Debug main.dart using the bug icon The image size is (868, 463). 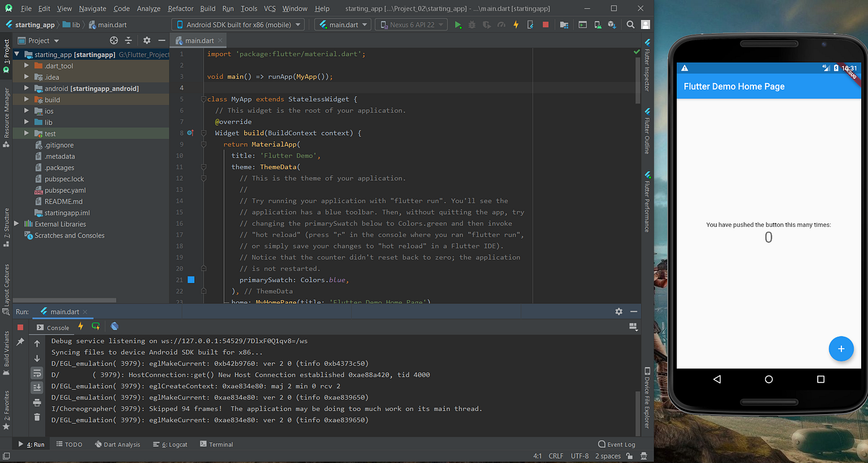coord(472,24)
